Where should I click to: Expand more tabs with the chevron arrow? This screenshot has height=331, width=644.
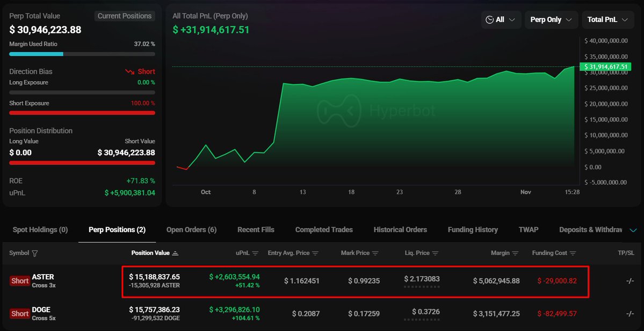pos(633,230)
